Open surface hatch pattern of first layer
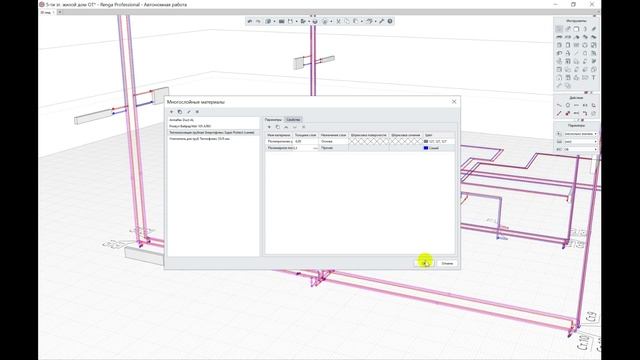Image resolution: width=640 pixels, height=360 pixels. click(x=369, y=141)
